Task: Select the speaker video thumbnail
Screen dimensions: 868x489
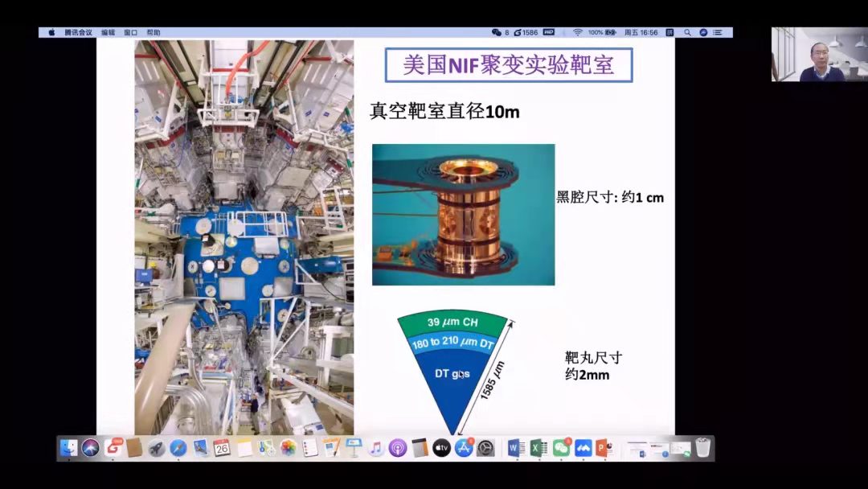Action: [x=819, y=54]
